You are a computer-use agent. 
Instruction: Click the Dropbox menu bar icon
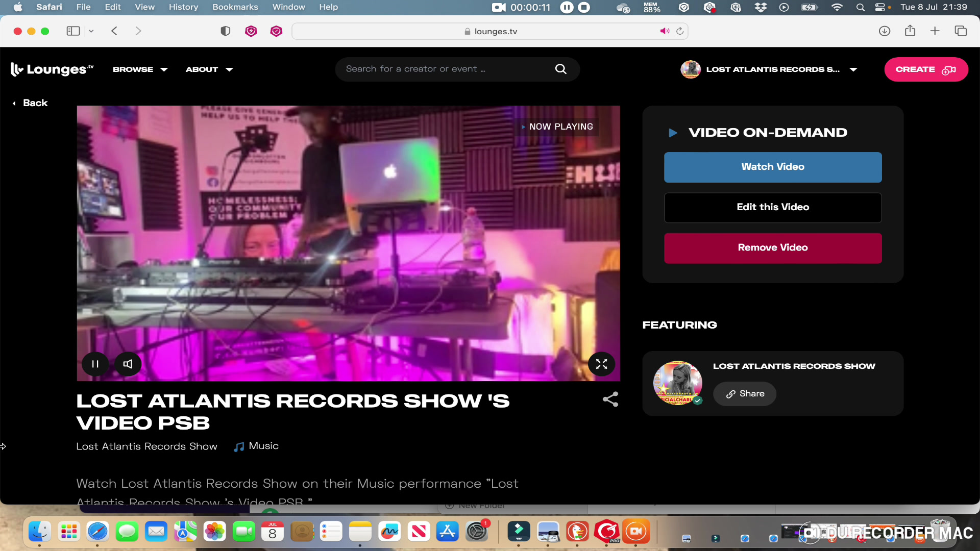(x=761, y=7)
